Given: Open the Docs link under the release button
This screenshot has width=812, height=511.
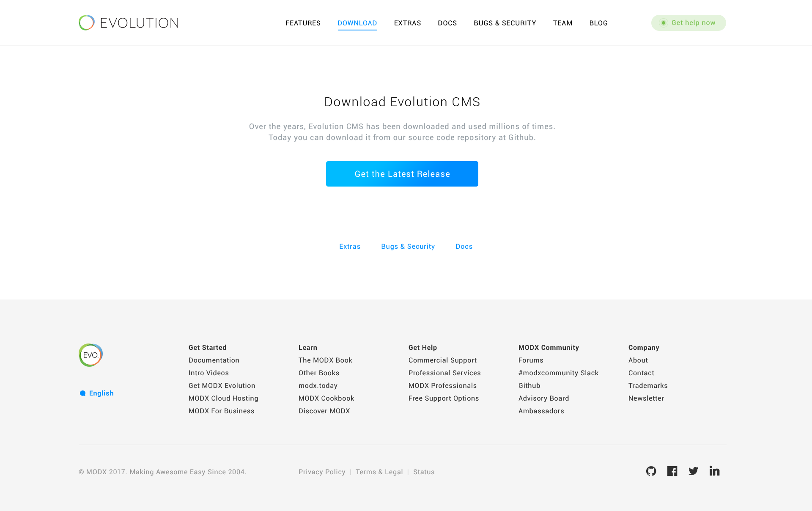Looking at the screenshot, I should (x=464, y=246).
